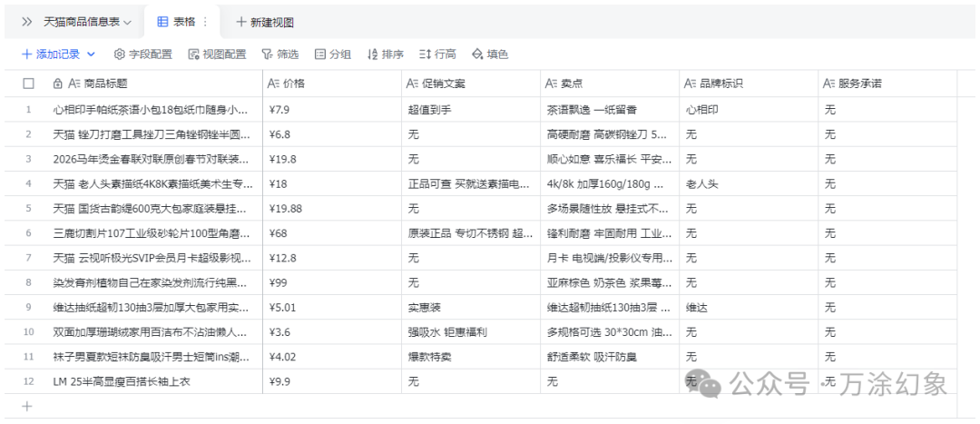Click the 品牌标识 column header
980x424 pixels.
749,84
